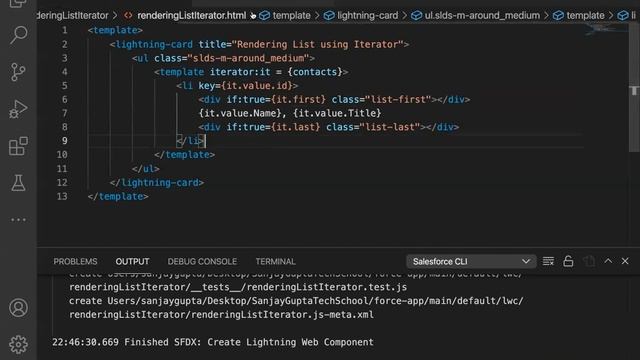This screenshot has height=360, width=640.
Task: Click the "list-first" class string
Action: (x=398, y=100)
